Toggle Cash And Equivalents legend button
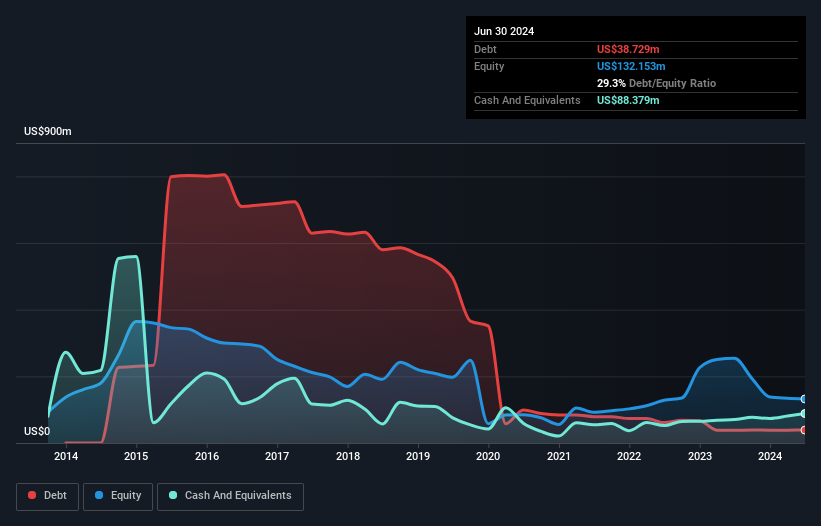Screen dimensions: 821x526 pos(230,496)
